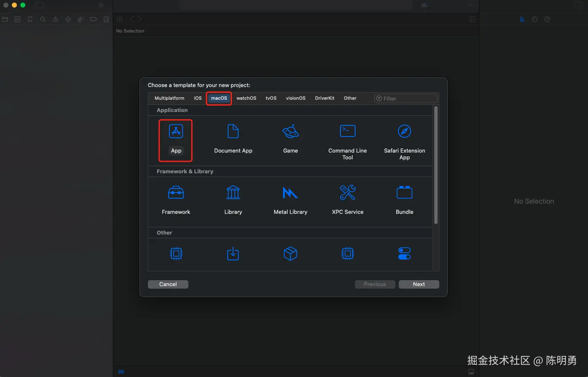Click the Run play button in toolbar

tap(101, 5)
